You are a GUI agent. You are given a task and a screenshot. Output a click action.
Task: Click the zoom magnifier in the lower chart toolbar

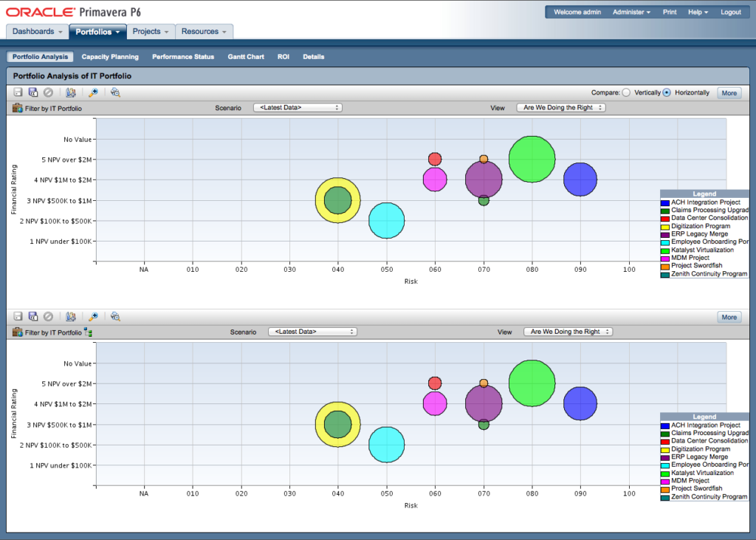pyautogui.click(x=94, y=316)
